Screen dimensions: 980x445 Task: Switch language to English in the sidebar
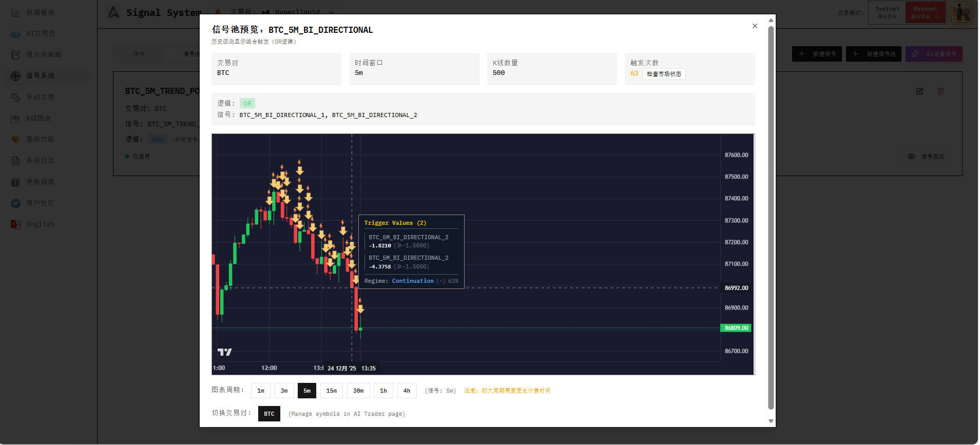(x=40, y=224)
